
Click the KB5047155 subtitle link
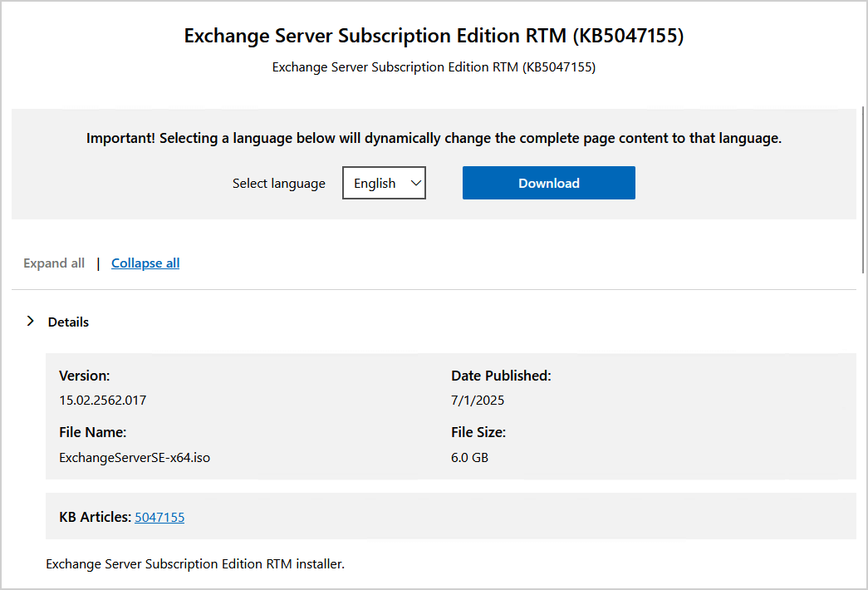coord(433,66)
